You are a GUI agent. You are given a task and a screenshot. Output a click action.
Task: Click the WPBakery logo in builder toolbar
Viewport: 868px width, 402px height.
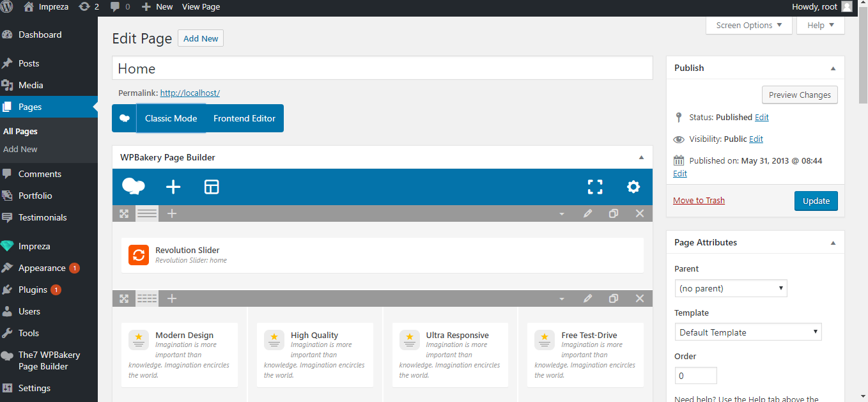click(134, 187)
